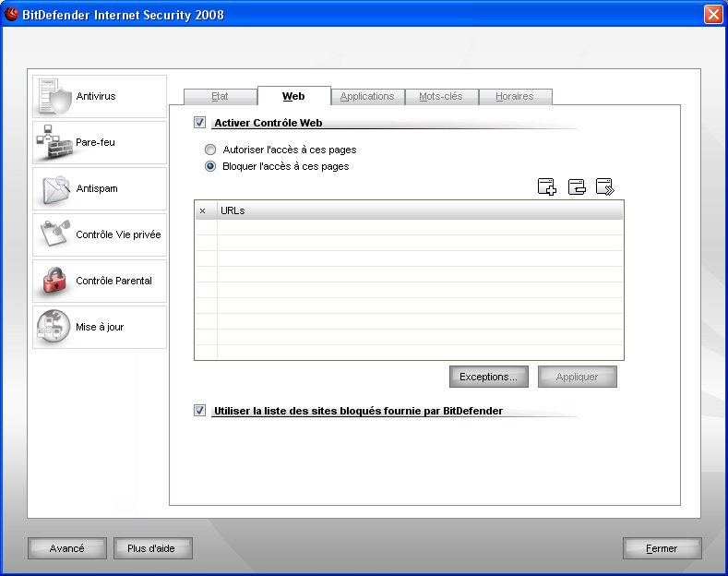Open the Mise à jour module
This screenshot has width=728, height=576.
[100, 327]
